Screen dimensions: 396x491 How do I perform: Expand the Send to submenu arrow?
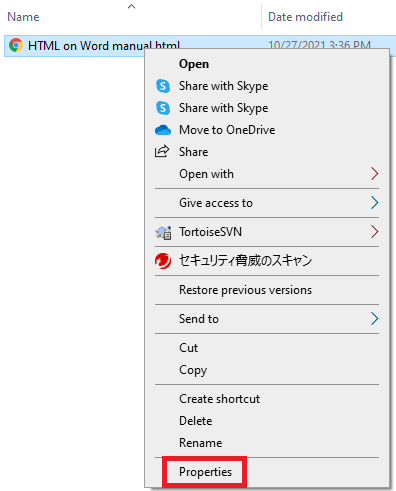click(x=375, y=319)
